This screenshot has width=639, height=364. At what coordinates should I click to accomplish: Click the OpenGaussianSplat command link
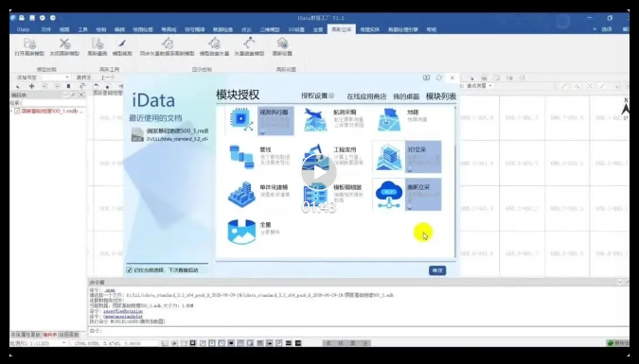tap(123, 317)
